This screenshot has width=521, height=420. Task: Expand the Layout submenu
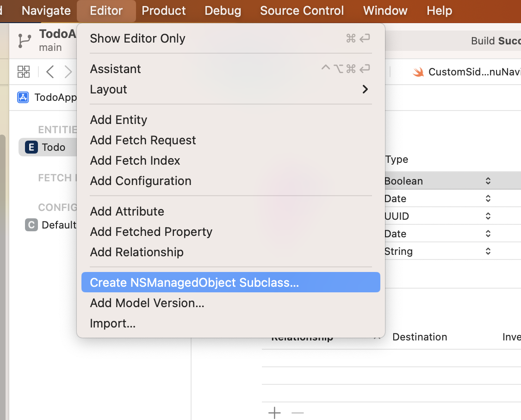click(230, 89)
